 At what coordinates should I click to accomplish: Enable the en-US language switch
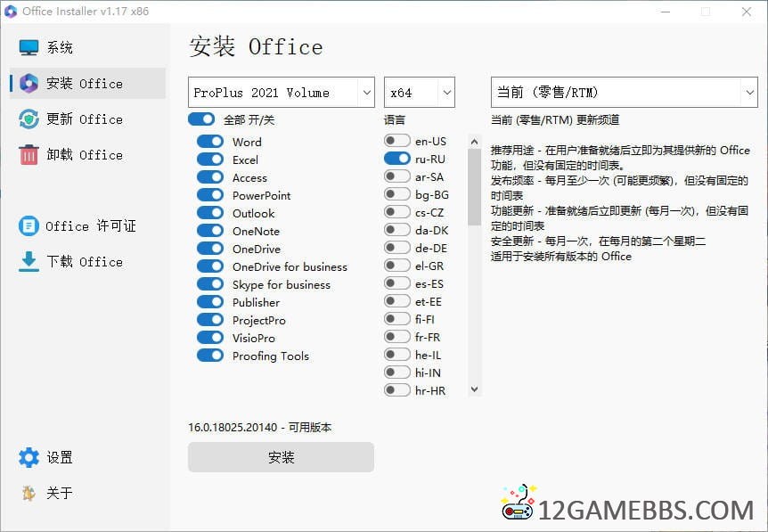tap(397, 141)
